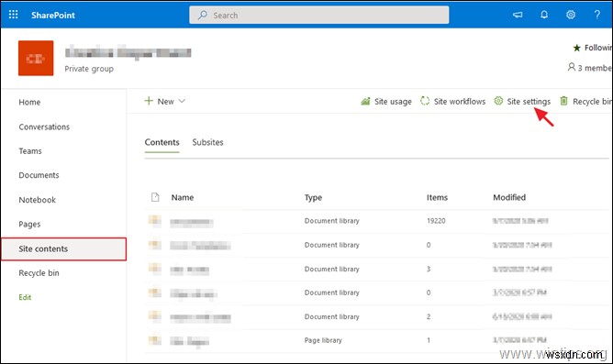The height and width of the screenshot is (364, 613).
Task: Focus the Search box
Action: 319,16
